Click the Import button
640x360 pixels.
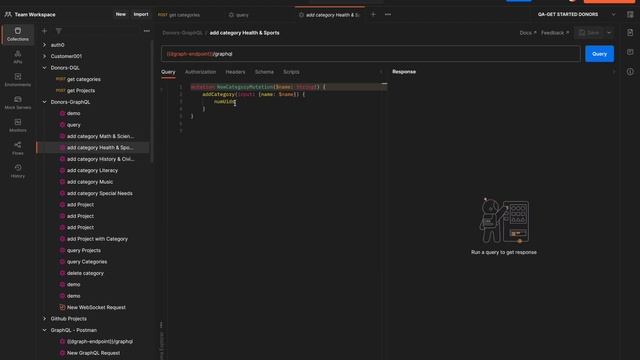(141, 14)
